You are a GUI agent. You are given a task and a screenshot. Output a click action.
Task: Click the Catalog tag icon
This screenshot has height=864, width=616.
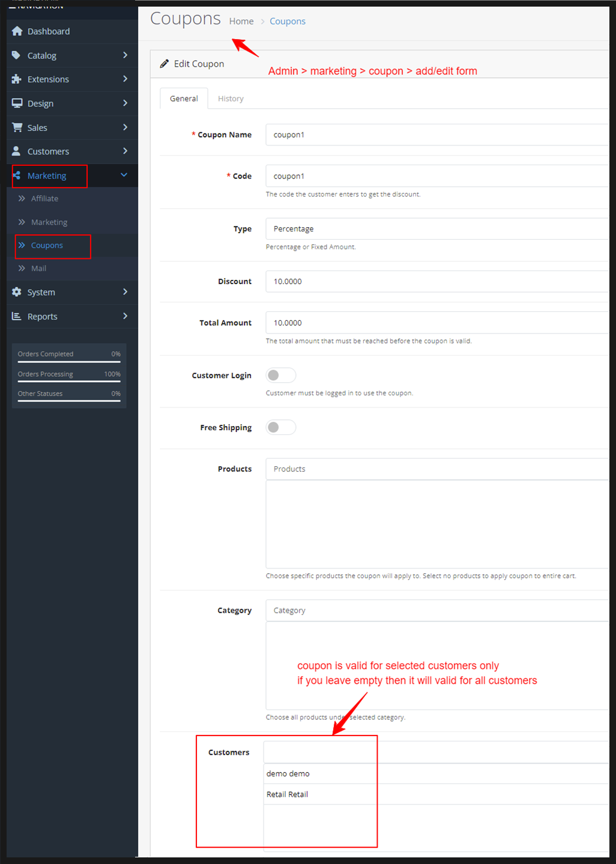coord(16,55)
